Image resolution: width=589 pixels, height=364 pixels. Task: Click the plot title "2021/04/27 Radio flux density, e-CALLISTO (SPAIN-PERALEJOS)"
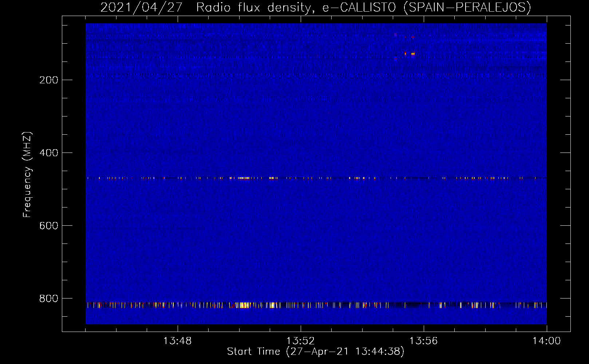pos(316,7)
